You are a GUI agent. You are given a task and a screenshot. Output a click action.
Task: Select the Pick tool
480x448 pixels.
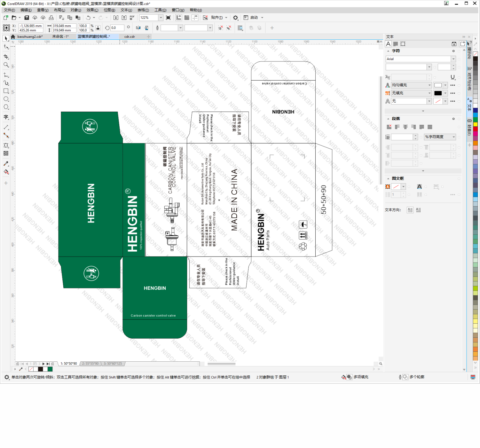pyautogui.click(x=6, y=38)
